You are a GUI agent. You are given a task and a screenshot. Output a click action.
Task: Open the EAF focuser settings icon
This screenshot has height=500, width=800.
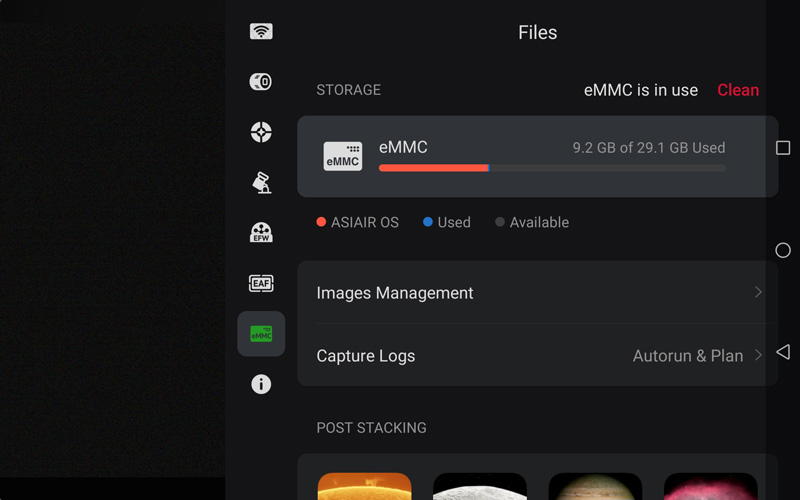click(261, 283)
